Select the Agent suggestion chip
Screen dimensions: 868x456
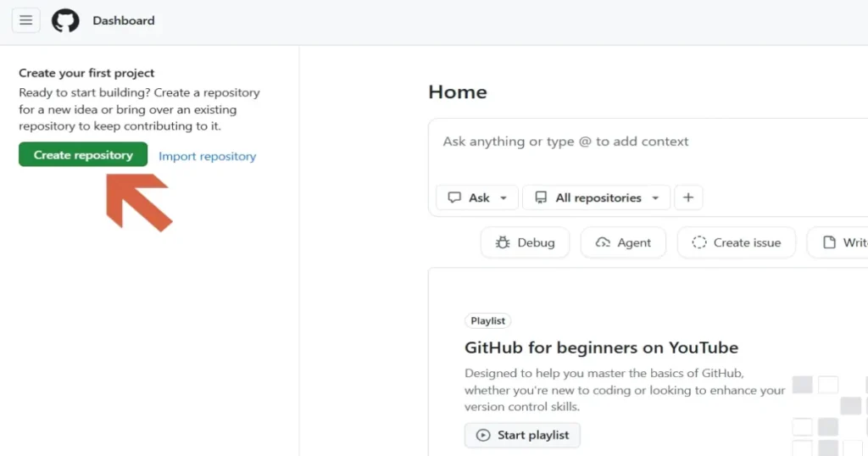(x=623, y=242)
